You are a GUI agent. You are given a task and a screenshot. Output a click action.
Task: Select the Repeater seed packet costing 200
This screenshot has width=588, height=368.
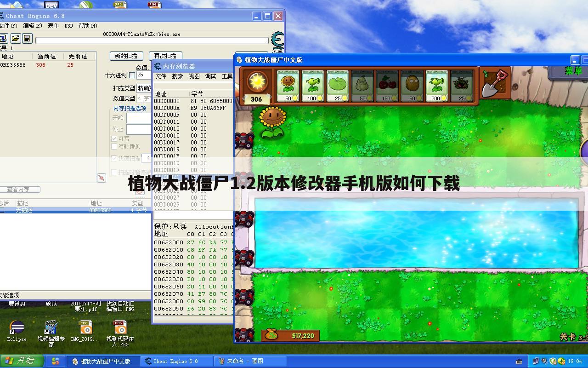[x=437, y=86]
